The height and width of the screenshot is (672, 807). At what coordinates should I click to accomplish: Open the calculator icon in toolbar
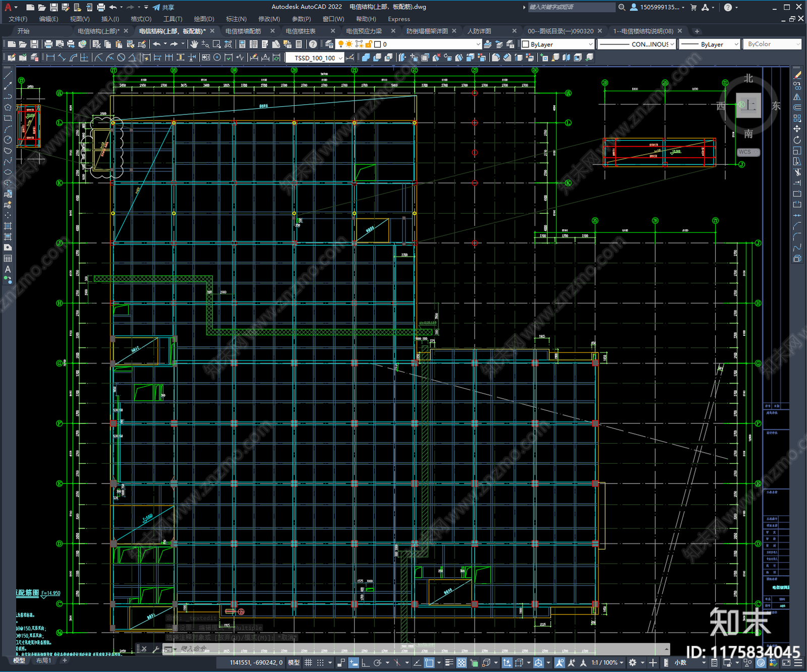pos(299,44)
